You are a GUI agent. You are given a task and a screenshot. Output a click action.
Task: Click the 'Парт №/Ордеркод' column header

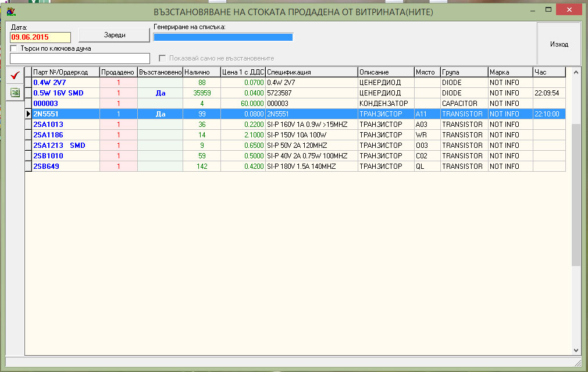[x=65, y=72]
